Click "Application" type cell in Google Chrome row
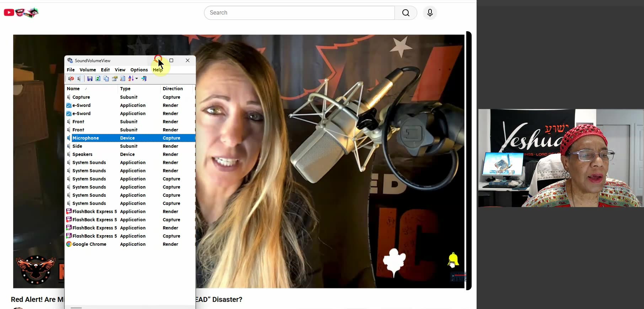Screen dimensions: 644x309 (133, 244)
